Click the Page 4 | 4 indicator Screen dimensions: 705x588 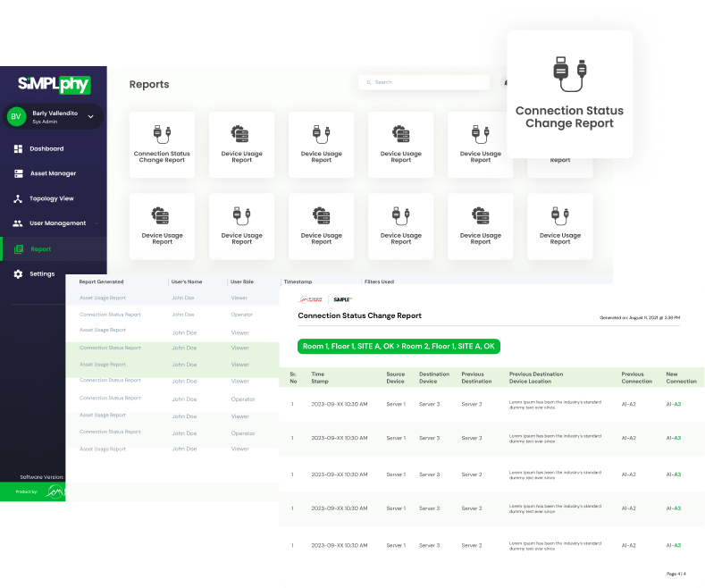[676, 574]
